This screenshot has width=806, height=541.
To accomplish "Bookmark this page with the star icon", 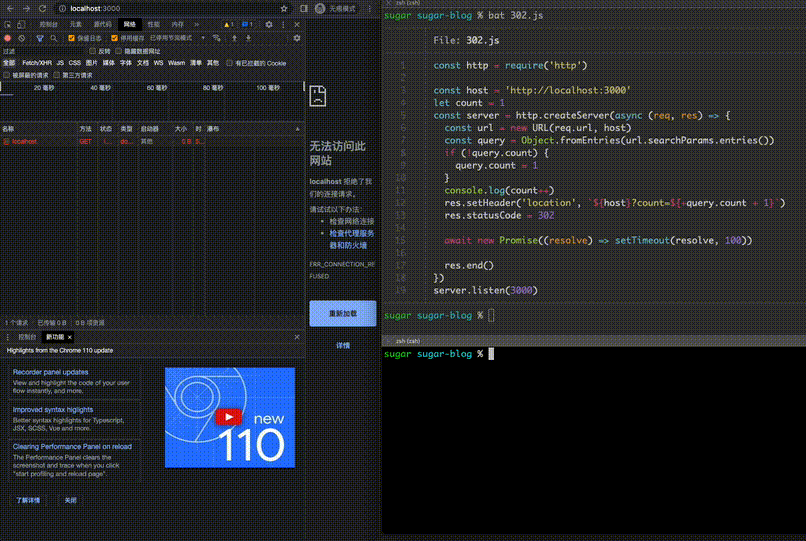I will pyautogui.click(x=284, y=9).
